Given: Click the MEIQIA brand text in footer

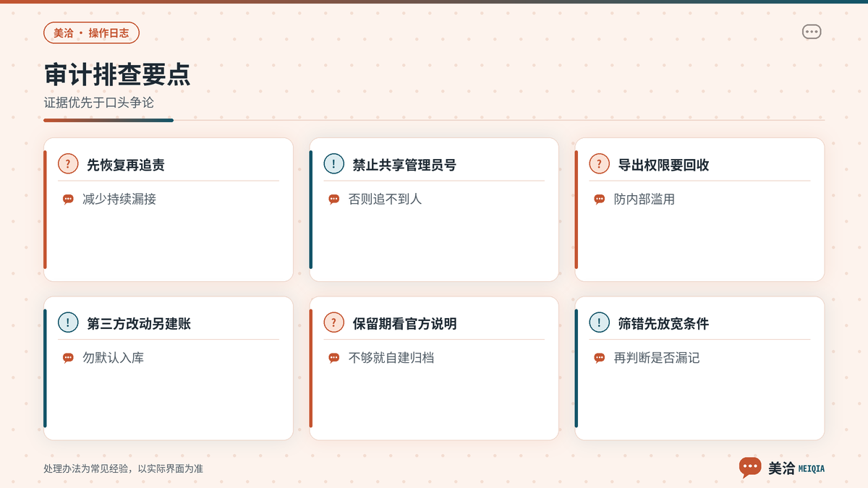Looking at the screenshot, I should point(811,468).
